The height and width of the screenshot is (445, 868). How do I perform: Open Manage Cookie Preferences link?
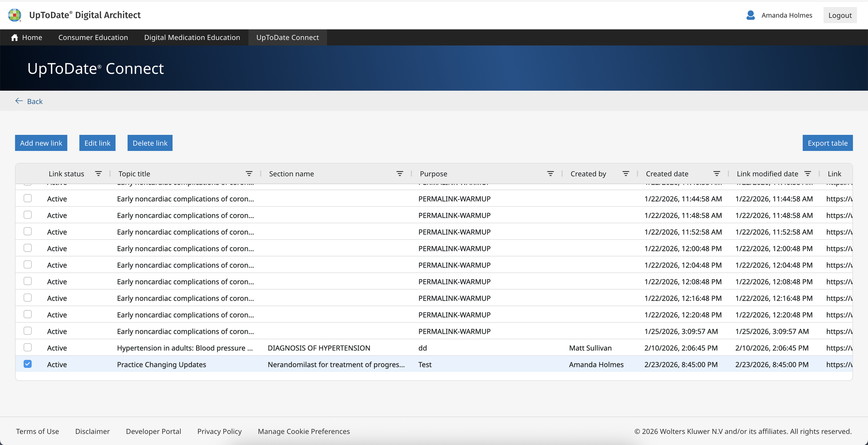(x=304, y=431)
